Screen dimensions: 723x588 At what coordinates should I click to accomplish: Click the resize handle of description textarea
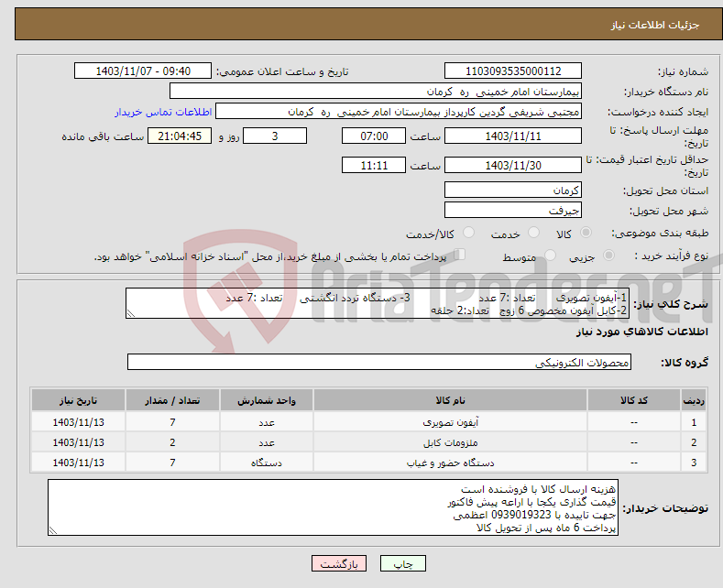click(x=130, y=314)
